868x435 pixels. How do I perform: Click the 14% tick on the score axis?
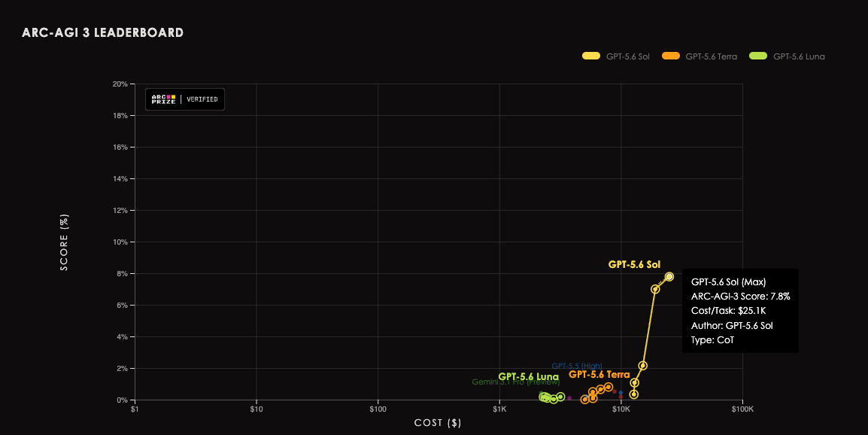120,179
